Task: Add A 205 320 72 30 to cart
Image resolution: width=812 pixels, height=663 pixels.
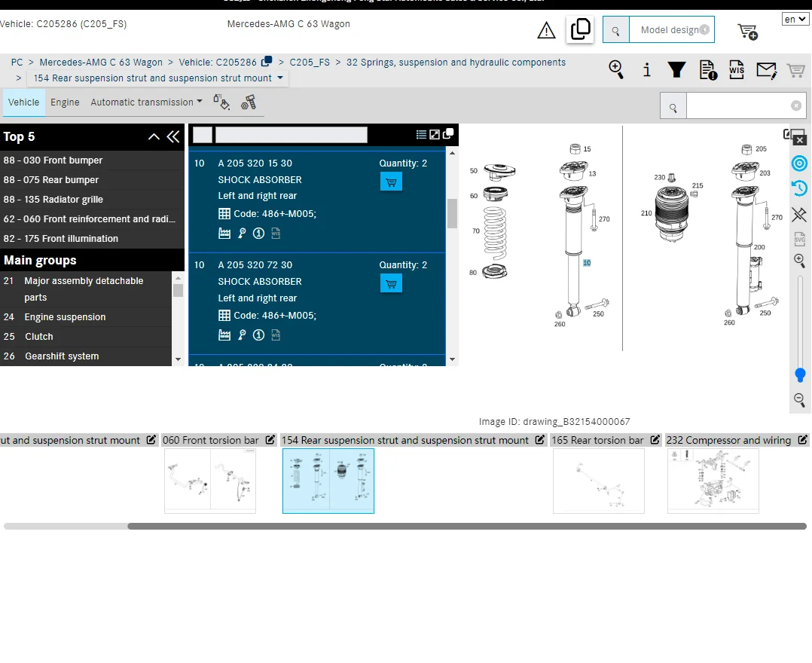Action: click(391, 283)
